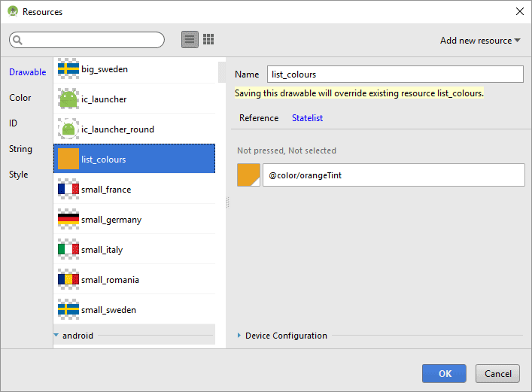Switch to the Statelist tab
This screenshot has width=532, height=392.
307,118
